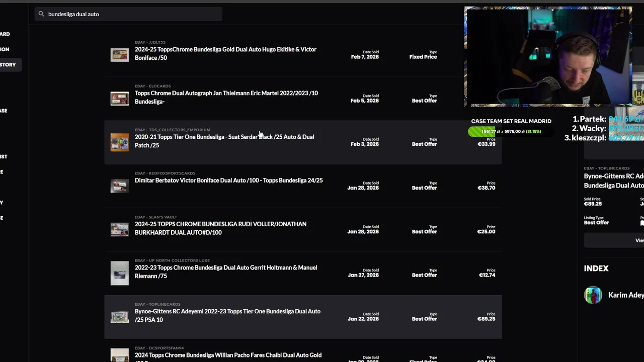The width and height of the screenshot is (644, 362).
Task: Click the Karim Adeyemi avatar under INDEX
Action: pyautogui.click(x=593, y=295)
